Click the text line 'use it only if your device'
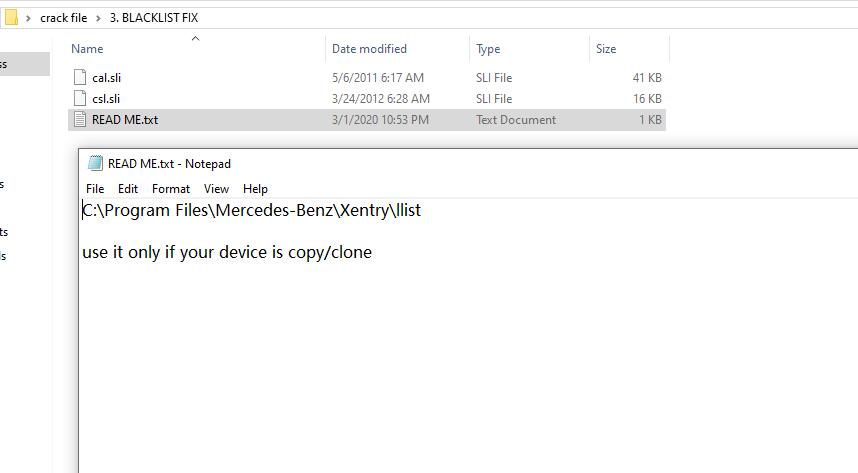Viewport: 858px width, 473px height. (227, 252)
